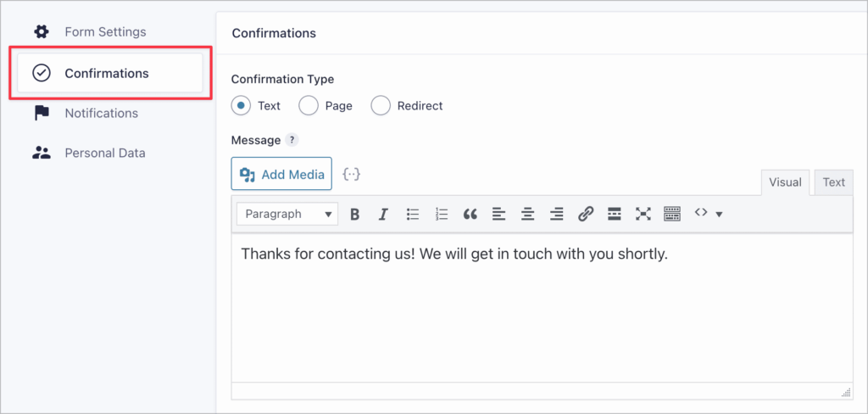The width and height of the screenshot is (868, 414).
Task: Align message text to center
Action: pyautogui.click(x=527, y=215)
